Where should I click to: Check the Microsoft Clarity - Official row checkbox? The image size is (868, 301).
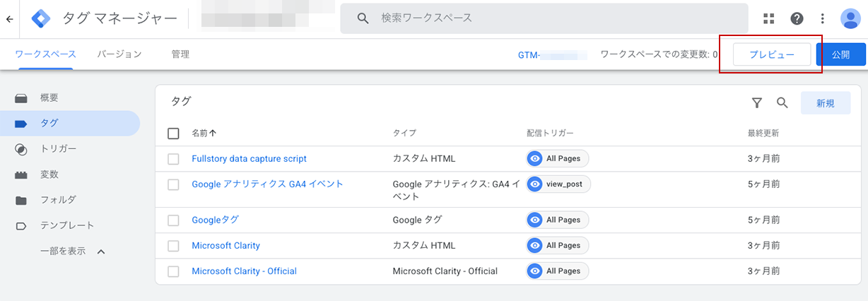click(x=173, y=271)
